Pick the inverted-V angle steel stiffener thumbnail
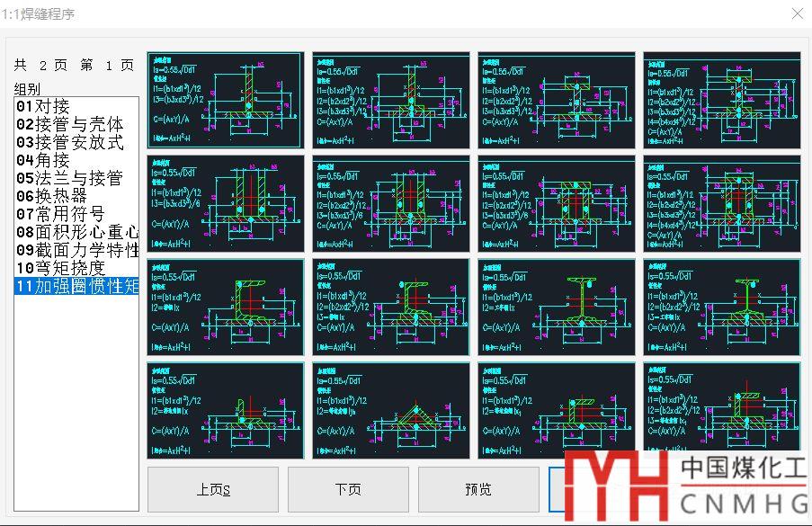The image size is (812, 526). pos(391,410)
